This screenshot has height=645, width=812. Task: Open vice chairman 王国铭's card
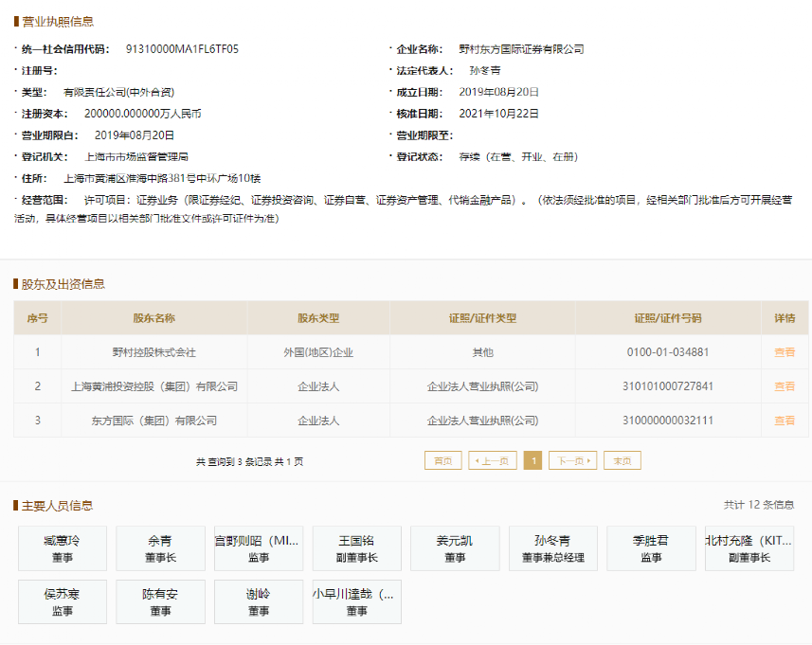tap(356, 548)
